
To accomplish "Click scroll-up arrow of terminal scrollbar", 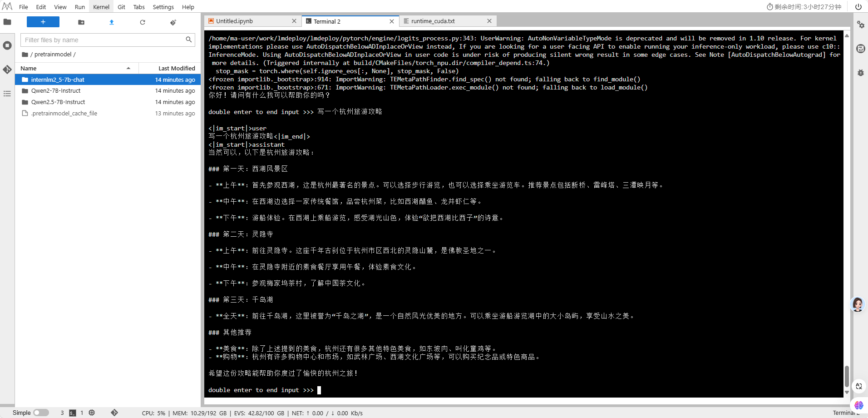I will (847, 35).
